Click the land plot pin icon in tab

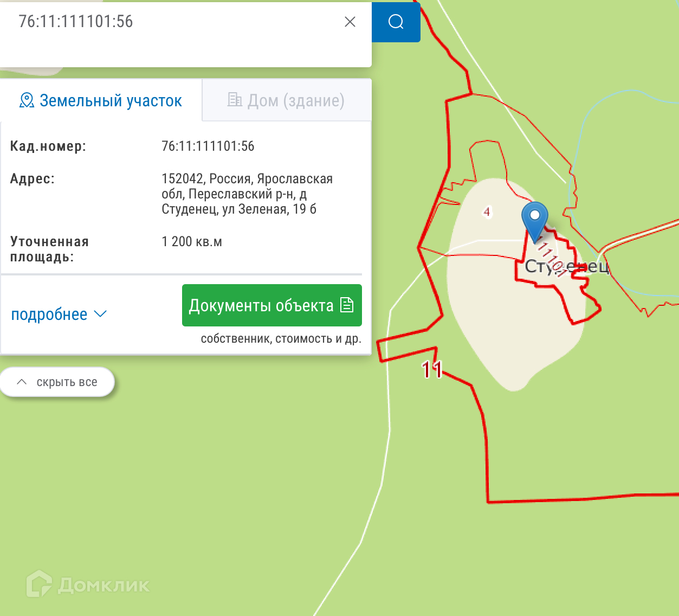(27, 100)
